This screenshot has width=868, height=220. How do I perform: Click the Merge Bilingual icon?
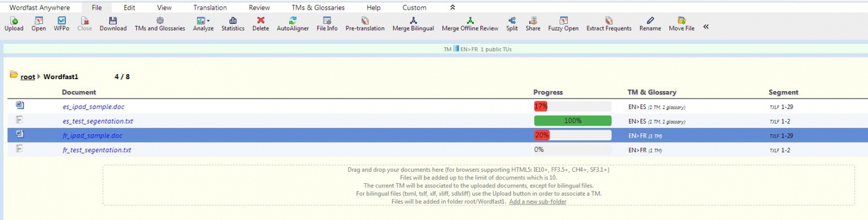pyautogui.click(x=413, y=21)
